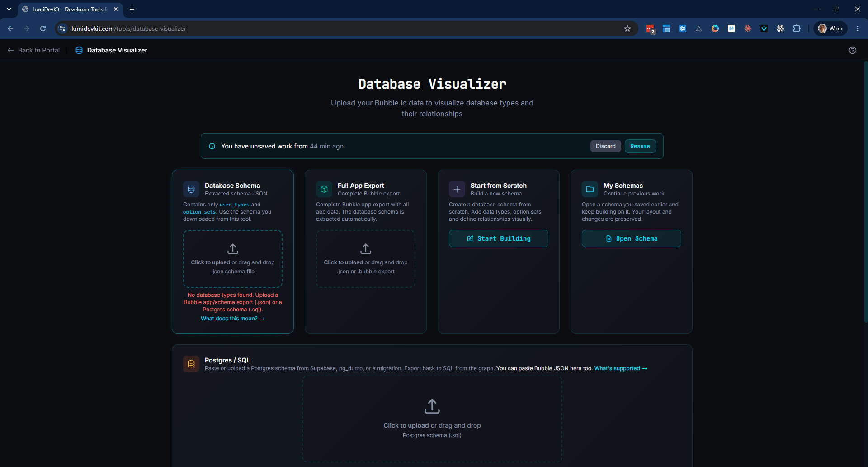Screen dimensions: 868x467
Task: Open 'What does this mean?' link
Action: pos(233,319)
